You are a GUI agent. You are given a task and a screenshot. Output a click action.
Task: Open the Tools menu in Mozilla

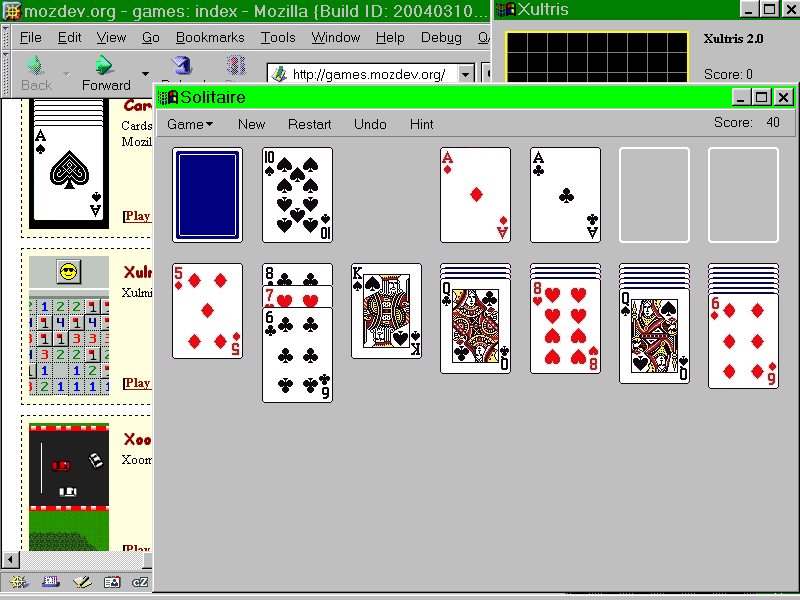(x=278, y=37)
